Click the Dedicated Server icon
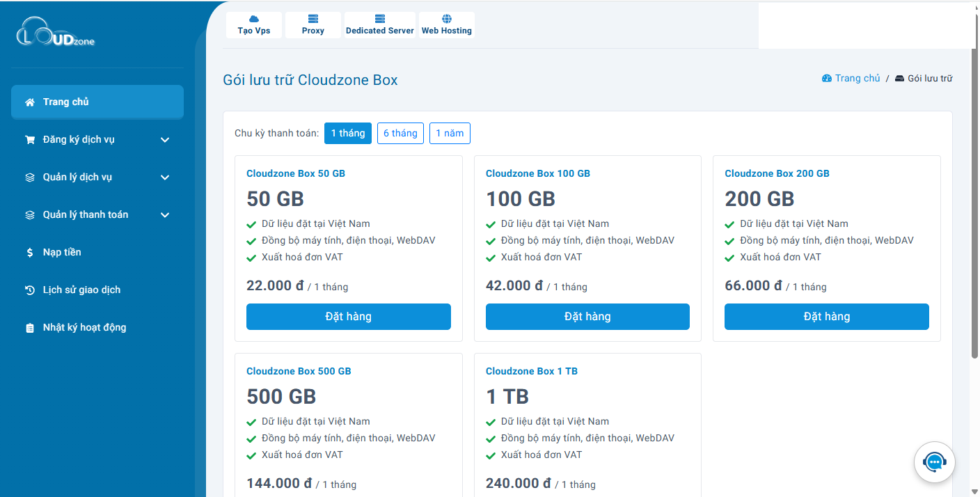The height and width of the screenshot is (497, 980). (x=380, y=19)
